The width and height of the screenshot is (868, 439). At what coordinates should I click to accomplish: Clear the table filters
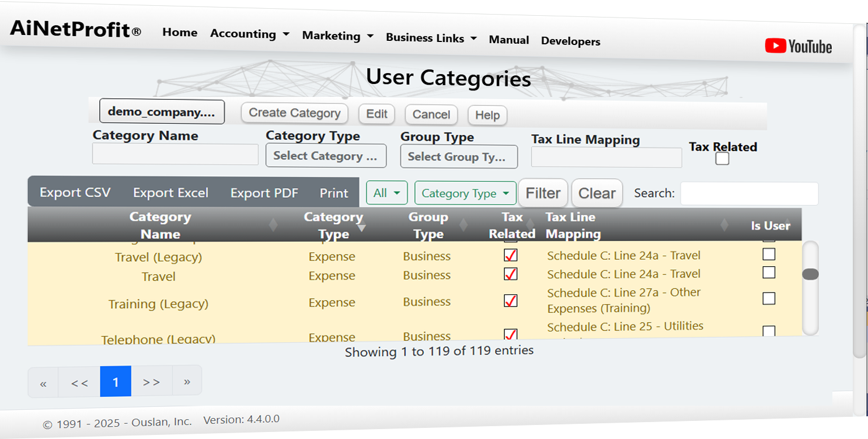597,193
